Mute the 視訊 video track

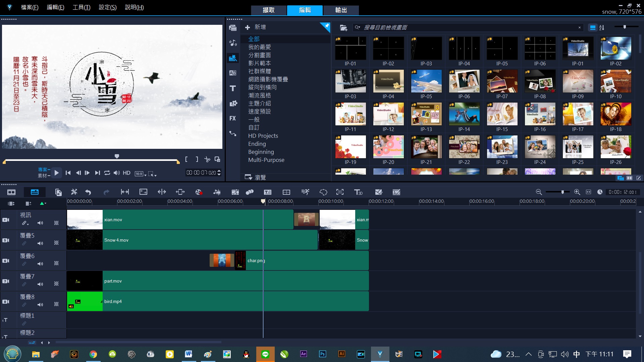pyautogui.click(x=40, y=223)
